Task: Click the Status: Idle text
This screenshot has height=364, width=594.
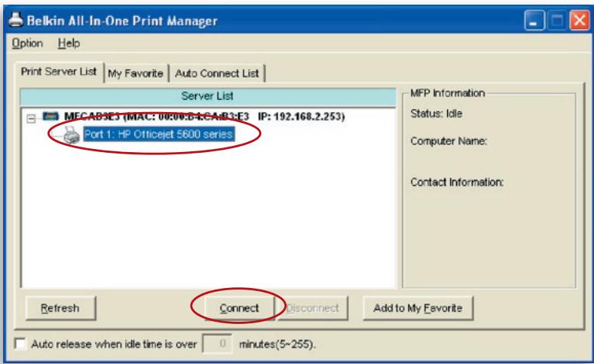Action: pyautogui.click(x=436, y=114)
